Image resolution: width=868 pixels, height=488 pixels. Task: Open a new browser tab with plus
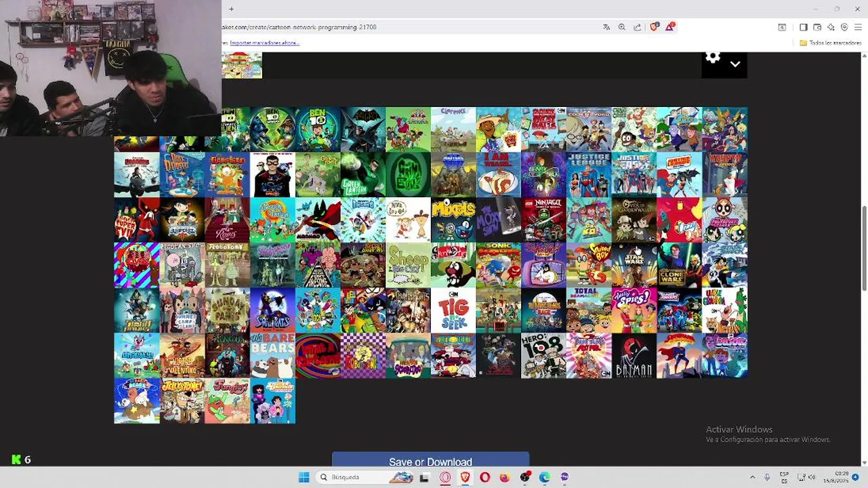click(x=231, y=9)
